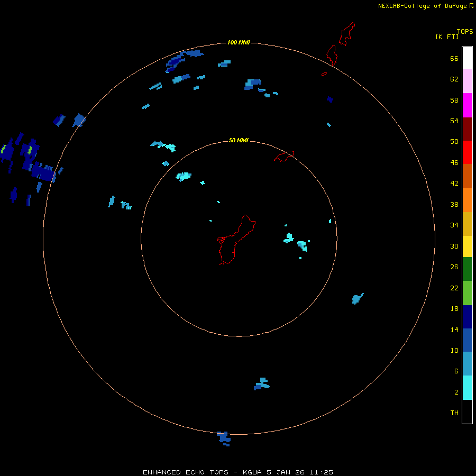Click legend value 62
The width and height of the screenshot is (476, 476).
454,79
